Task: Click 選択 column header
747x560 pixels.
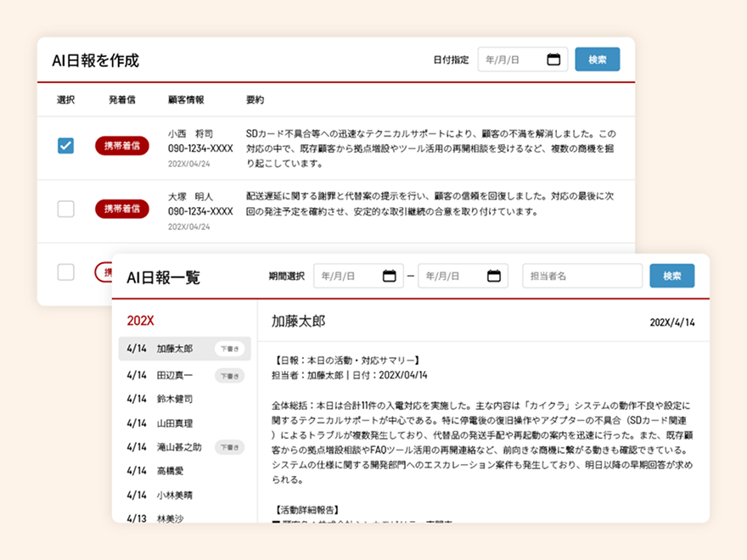Action: pos(65,99)
